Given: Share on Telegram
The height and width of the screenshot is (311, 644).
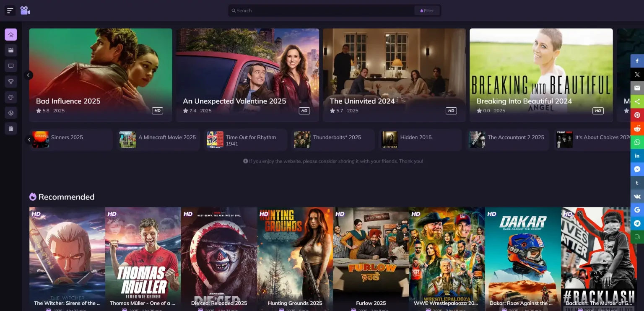Looking at the screenshot, I should click(637, 223).
